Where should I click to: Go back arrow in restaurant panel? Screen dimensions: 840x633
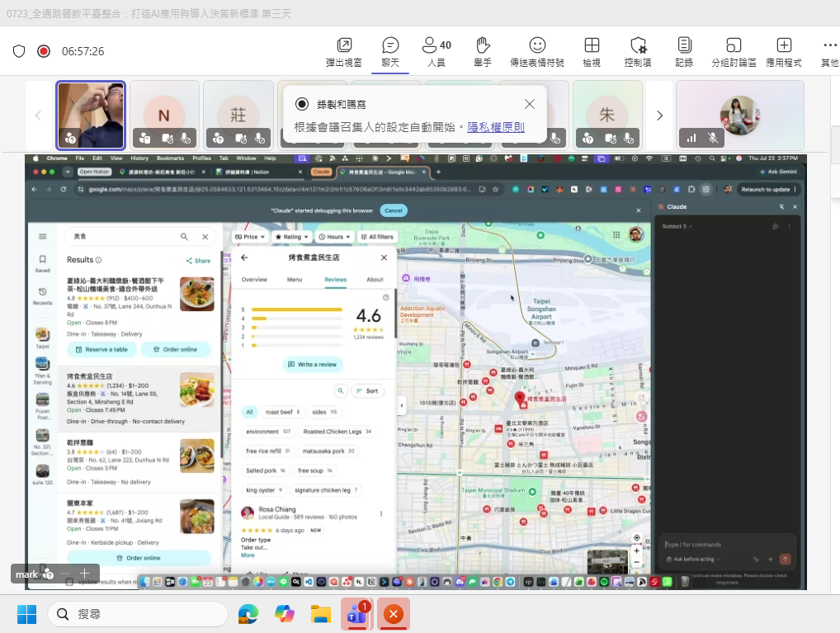pos(244,257)
